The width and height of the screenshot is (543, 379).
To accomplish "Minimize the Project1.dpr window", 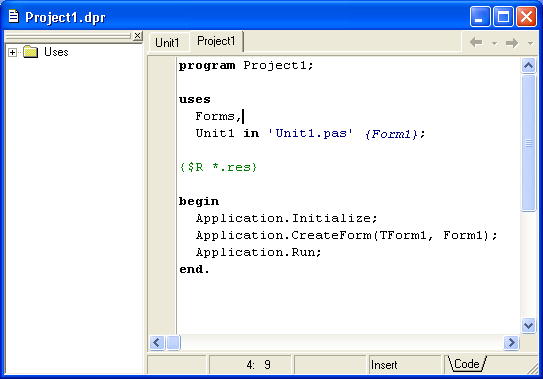I will 480,16.
